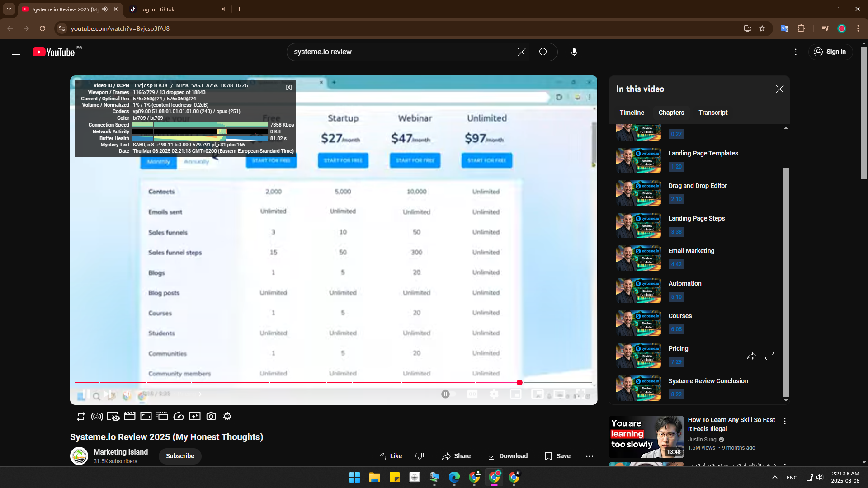Screen dimensions: 868x488
Task: Open options menu for Justin Sung video
Action: 785,421
